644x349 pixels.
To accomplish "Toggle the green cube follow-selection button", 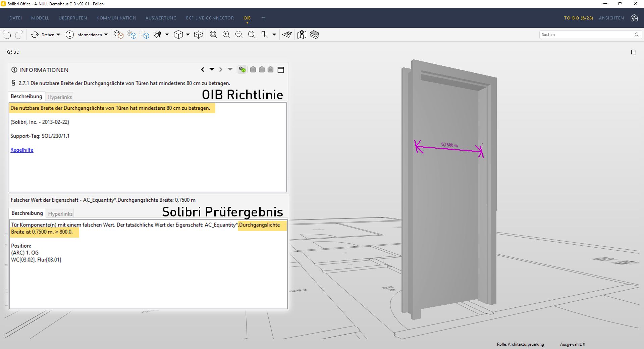I will 242,69.
